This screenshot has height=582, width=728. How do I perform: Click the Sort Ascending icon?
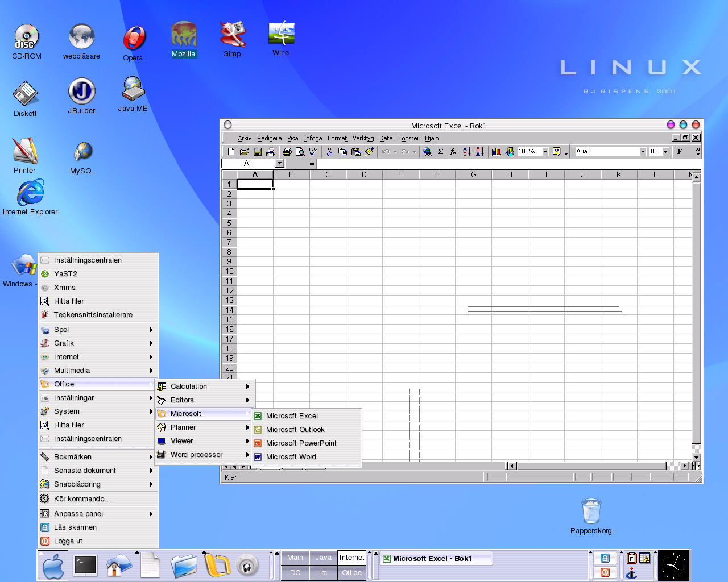466,152
